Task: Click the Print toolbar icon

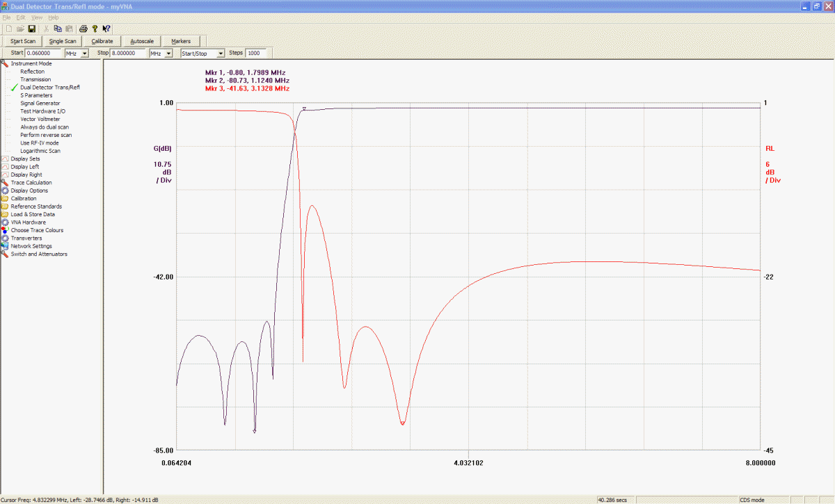Action: (83, 29)
